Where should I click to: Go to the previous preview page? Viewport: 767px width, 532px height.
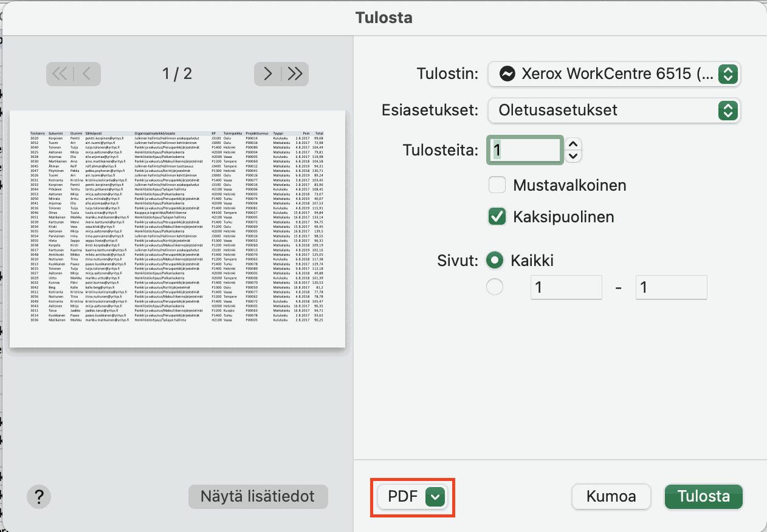87,74
